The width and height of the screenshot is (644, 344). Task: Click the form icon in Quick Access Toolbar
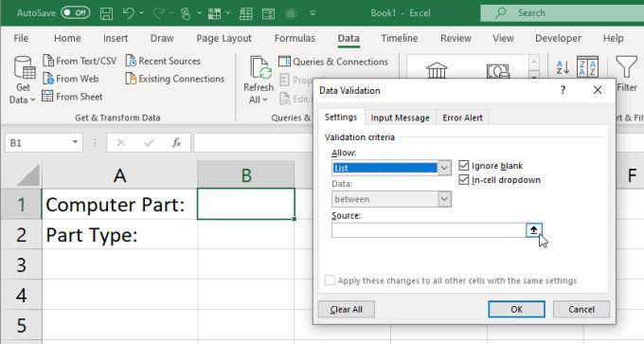point(268,14)
